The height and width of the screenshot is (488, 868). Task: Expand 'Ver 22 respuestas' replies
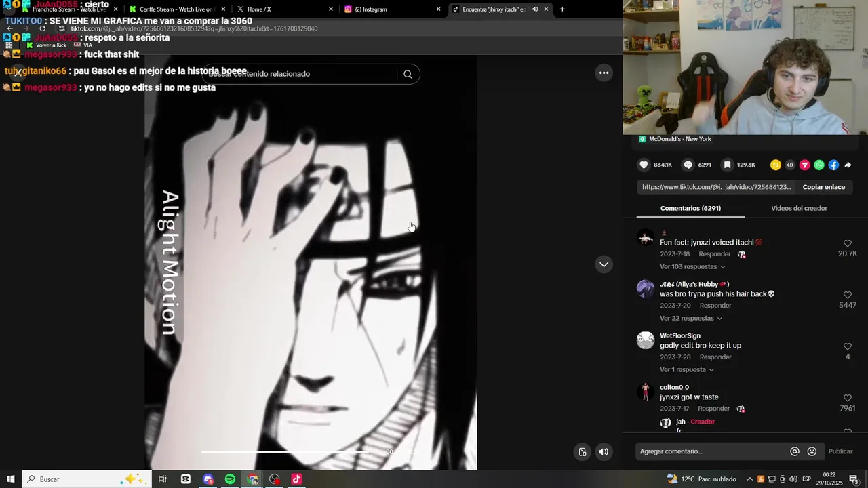point(691,318)
